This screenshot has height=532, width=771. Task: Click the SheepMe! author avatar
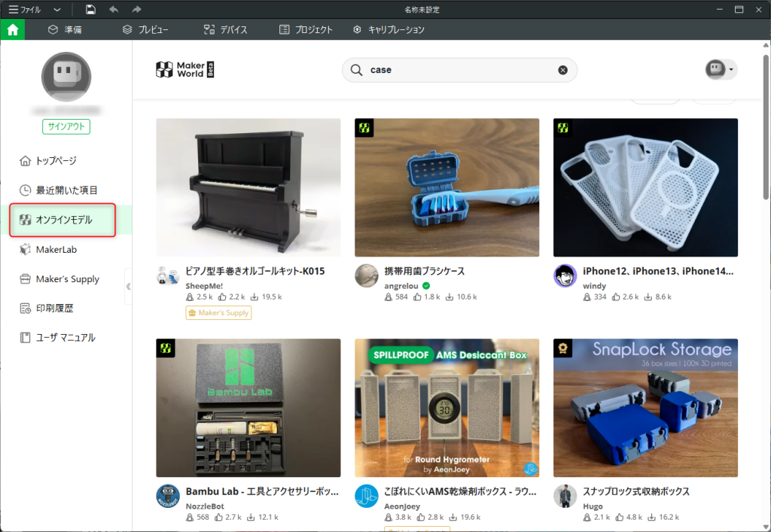pyautogui.click(x=167, y=276)
